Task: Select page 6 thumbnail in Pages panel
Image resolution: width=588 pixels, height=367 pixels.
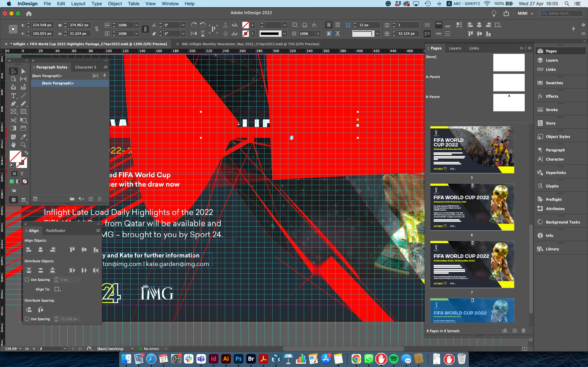Action: coord(472,207)
